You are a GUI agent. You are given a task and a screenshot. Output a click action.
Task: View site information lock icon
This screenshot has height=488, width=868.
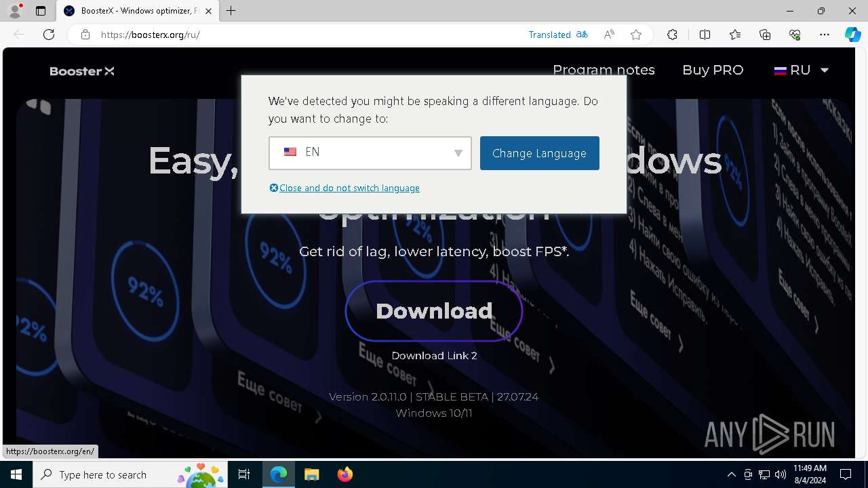pos(85,35)
